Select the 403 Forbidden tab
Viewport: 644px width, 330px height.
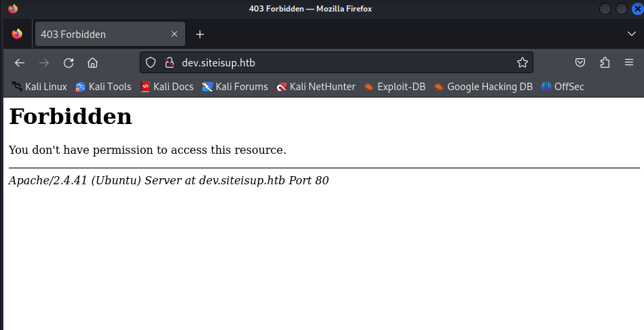[x=102, y=34]
